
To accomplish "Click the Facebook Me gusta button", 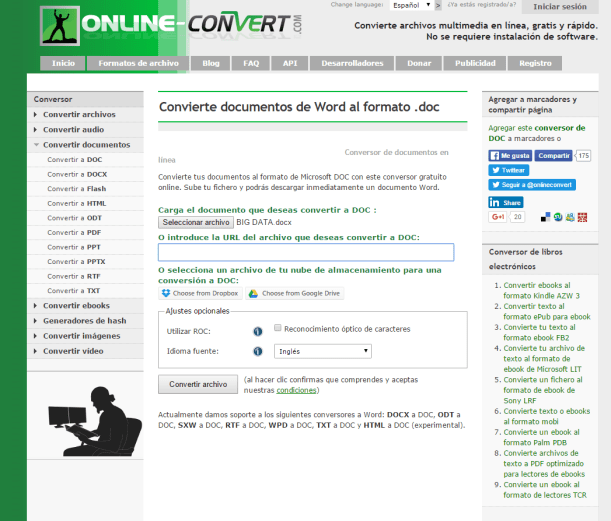I will point(510,155).
